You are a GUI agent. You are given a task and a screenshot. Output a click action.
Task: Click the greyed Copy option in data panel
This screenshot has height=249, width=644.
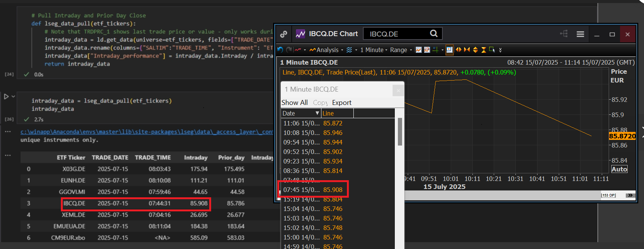tap(320, 103)
